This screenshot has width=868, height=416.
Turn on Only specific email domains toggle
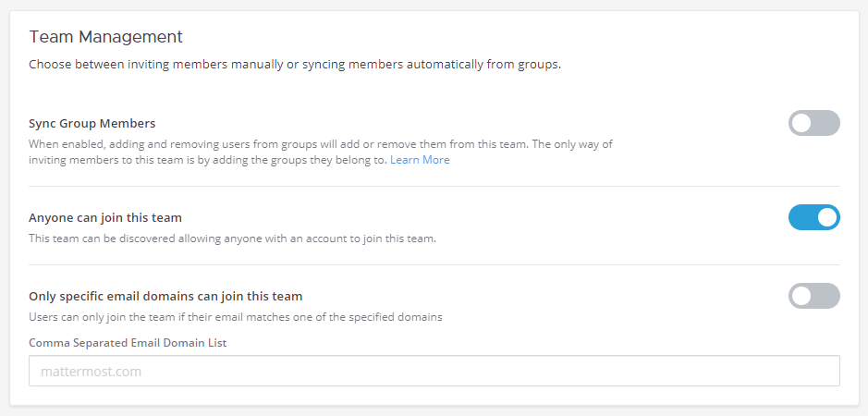tap(813, 296)
